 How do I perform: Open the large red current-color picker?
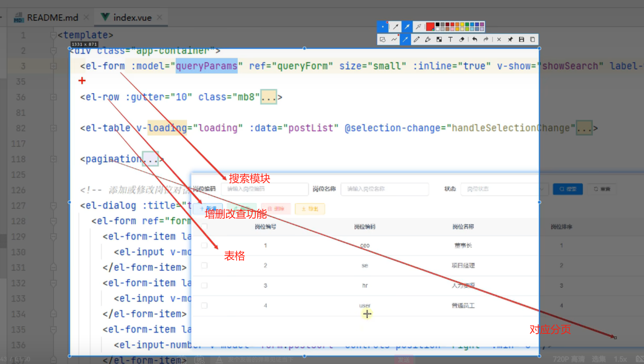pos(430,27)
